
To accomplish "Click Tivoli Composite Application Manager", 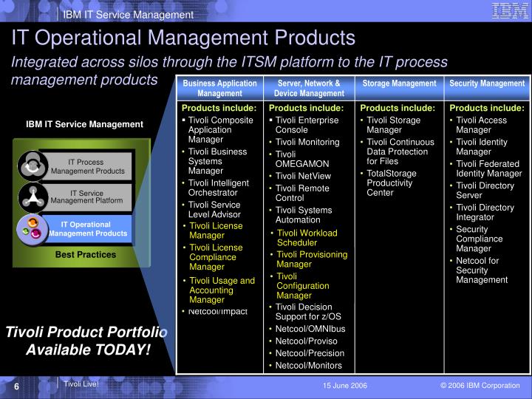I will [220, 129].
